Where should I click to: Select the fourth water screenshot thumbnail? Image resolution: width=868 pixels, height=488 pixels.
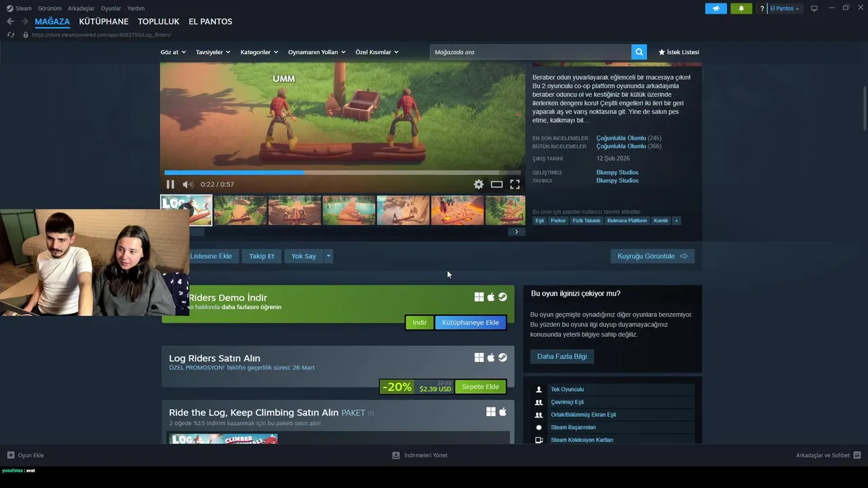pos(349,210)
